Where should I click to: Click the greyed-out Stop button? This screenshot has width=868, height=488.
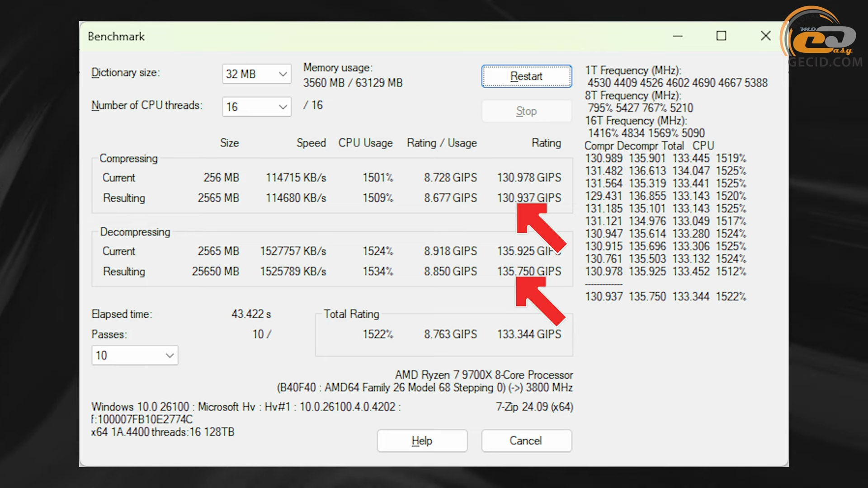(x=526, y=111)
